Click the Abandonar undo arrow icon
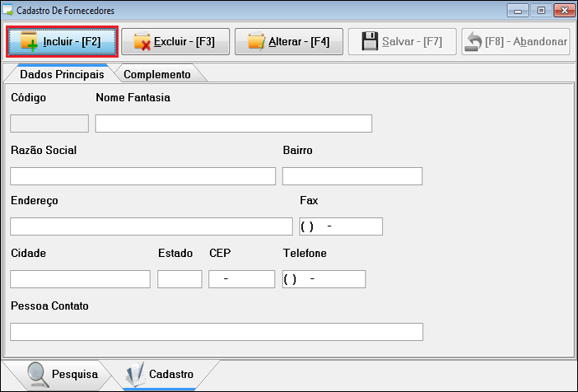The image size is (578, 392). click(473, 41)
